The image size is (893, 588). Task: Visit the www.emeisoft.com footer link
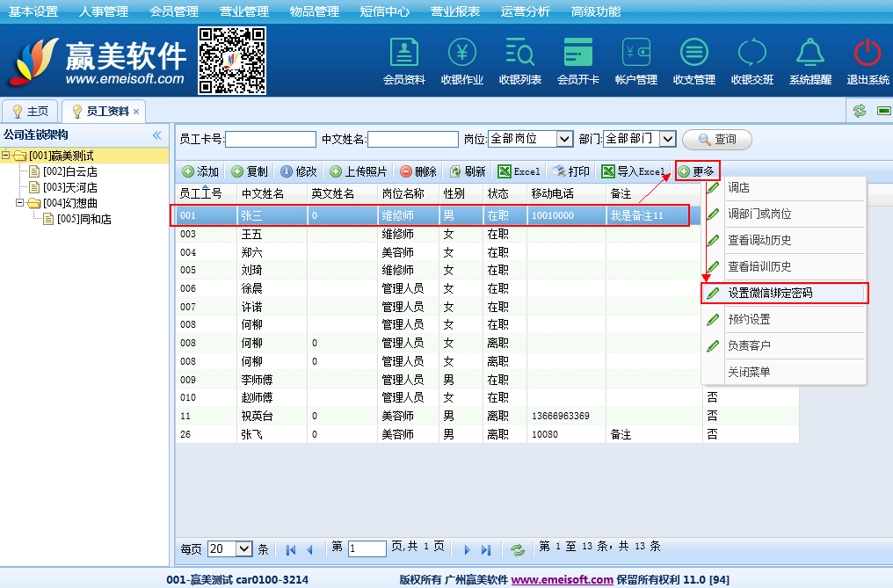[x=562, y=579]
